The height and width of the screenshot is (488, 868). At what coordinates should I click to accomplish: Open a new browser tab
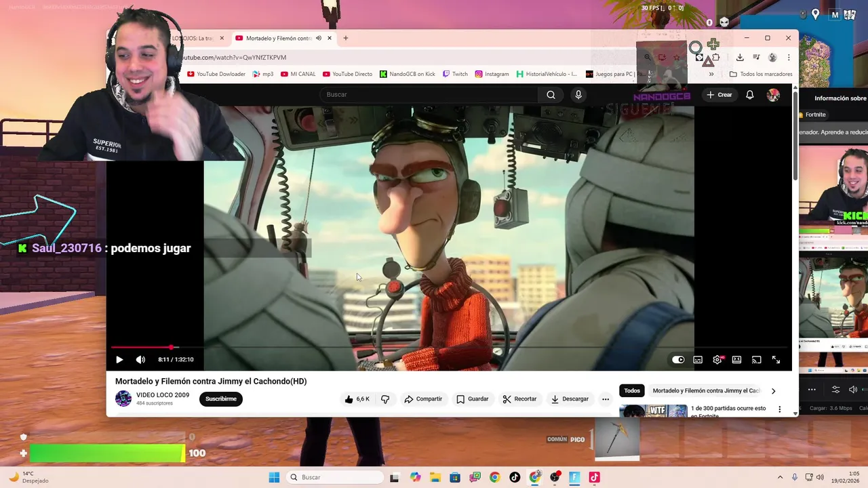pyautogui.click(x=345, y=39)
